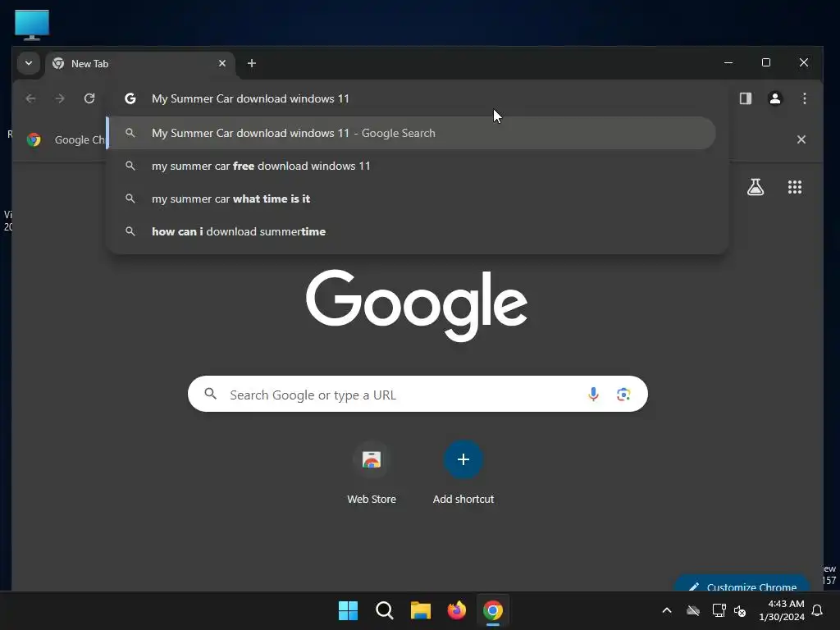
Task: Select suggestion my summer car what time is it
Action: click(412, 199)
